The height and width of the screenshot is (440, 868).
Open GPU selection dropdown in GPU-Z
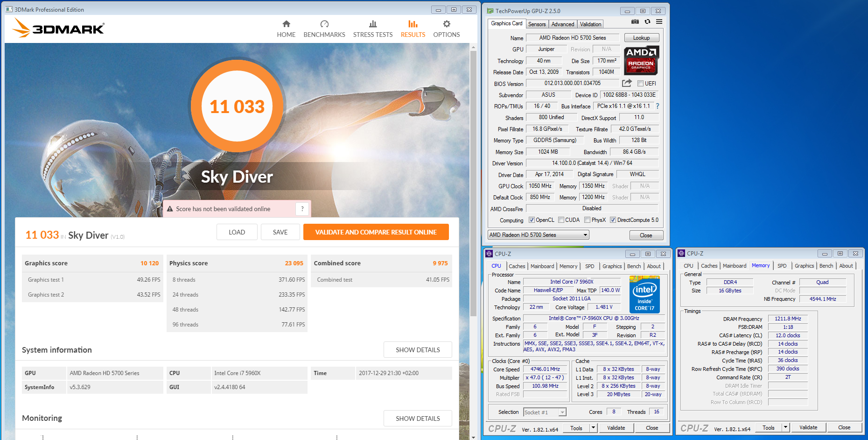538,235
